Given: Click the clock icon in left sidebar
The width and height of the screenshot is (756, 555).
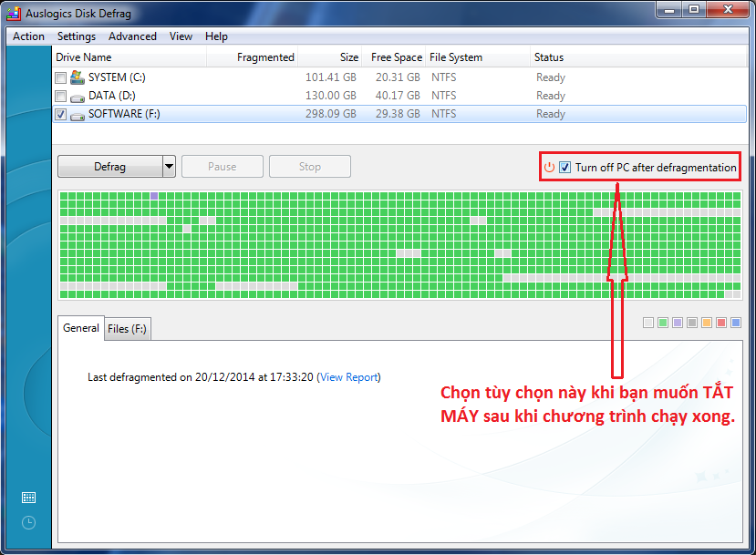Looking at the screenshot, I should [x=28, y=522].
